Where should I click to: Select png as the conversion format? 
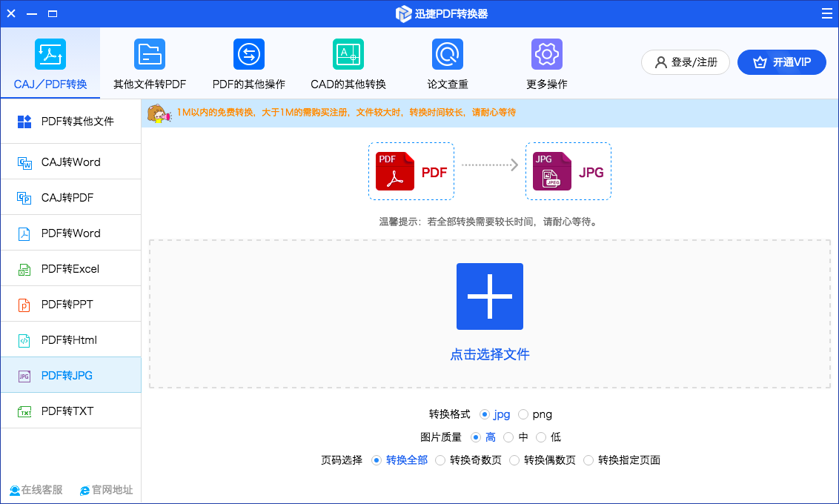point(523,414)
